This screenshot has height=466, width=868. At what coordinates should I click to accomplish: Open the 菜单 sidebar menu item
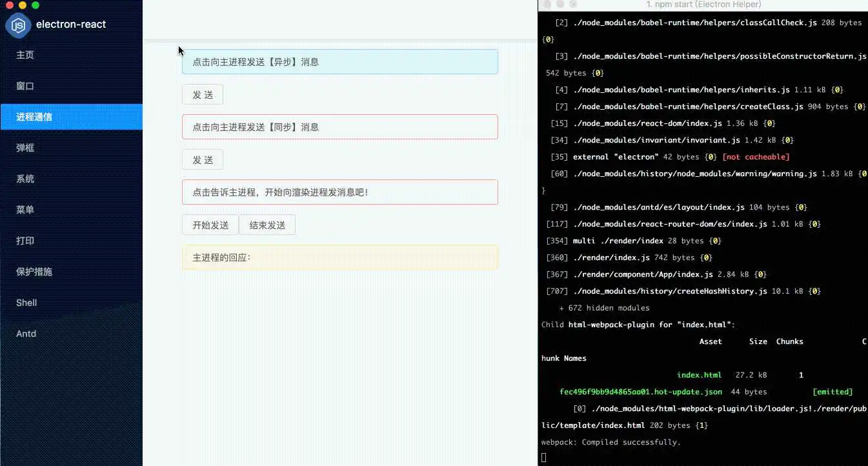coord(71,210)
